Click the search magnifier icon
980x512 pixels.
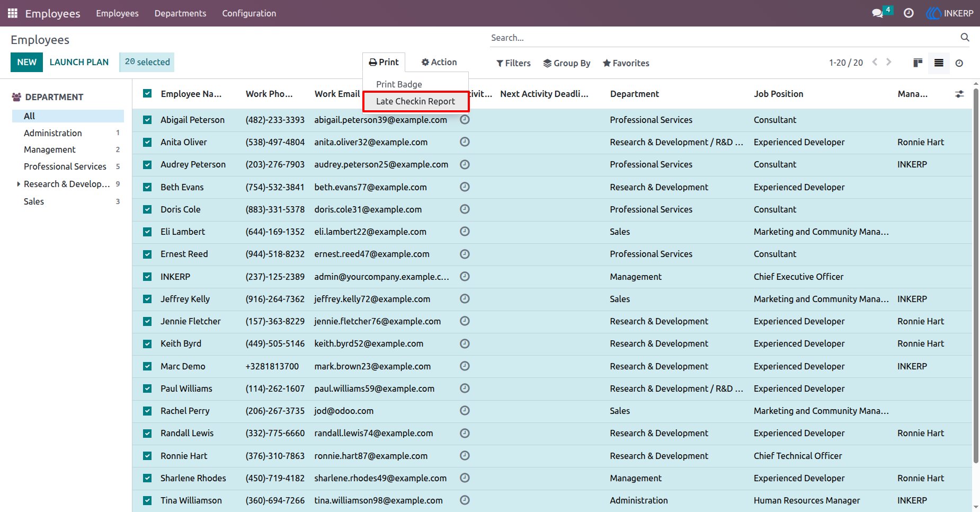965,37
